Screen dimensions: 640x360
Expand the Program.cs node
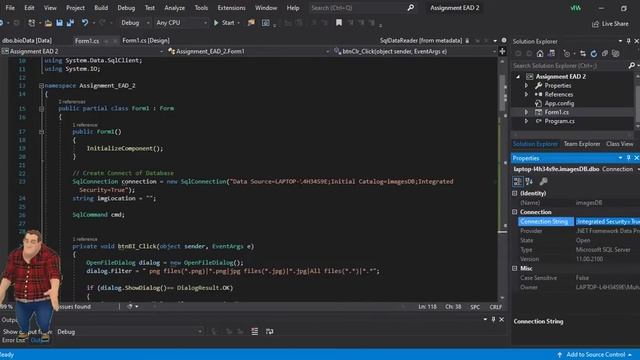526,121
